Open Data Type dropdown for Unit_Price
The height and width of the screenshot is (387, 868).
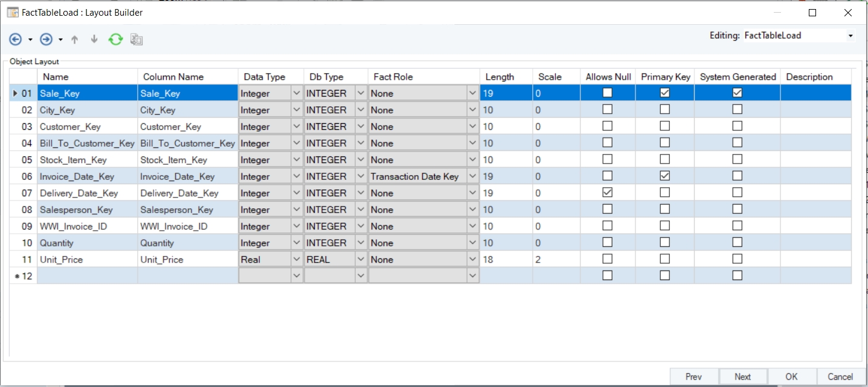[x=296, y=259]
